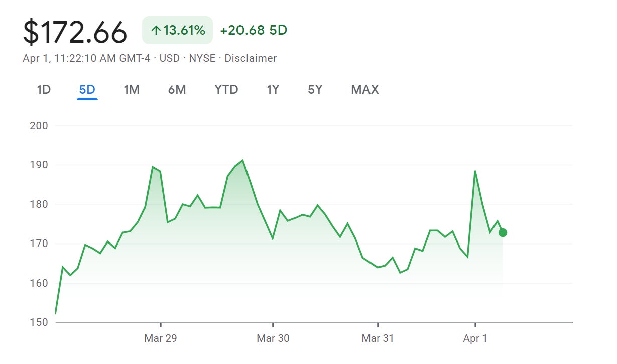Show the 1M chart range

(x=132, y=90)
